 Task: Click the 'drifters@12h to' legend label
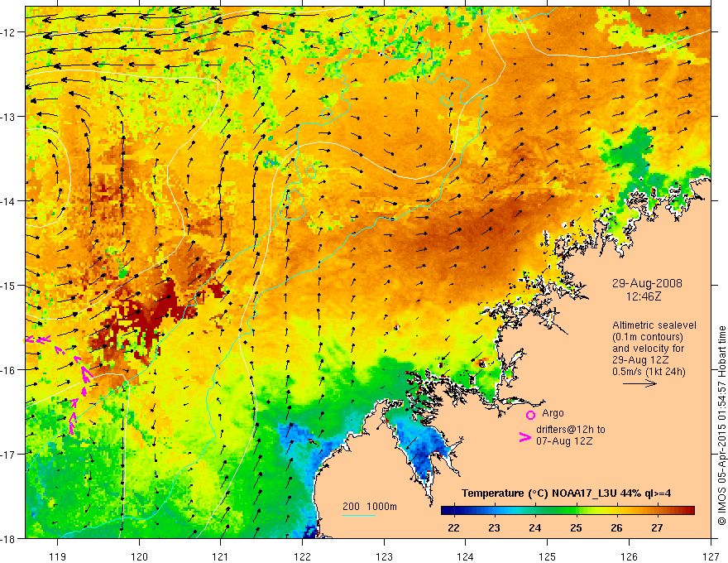pos(571,429)
